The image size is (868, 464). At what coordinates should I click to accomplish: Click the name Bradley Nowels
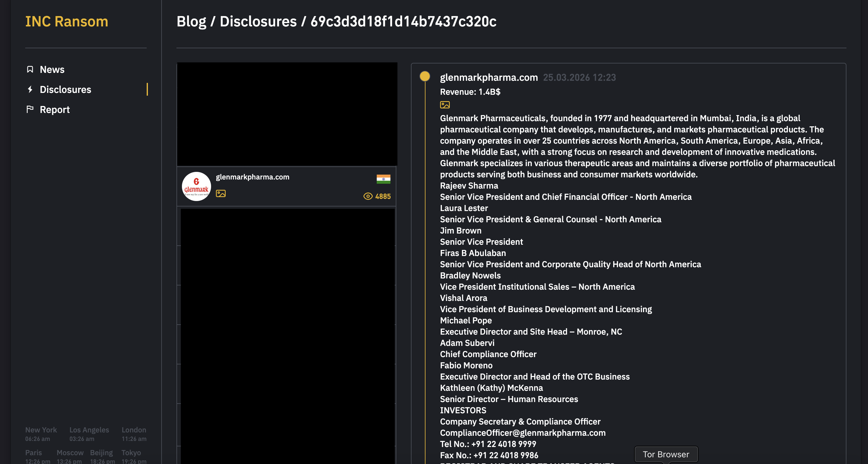click(x=470, y=275)
